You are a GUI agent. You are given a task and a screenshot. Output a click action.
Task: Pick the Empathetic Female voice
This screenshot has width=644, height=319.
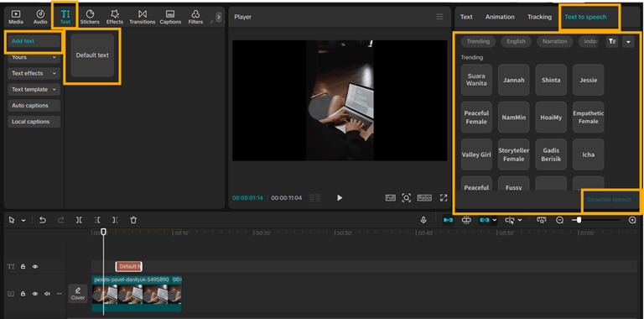point(588,118)
